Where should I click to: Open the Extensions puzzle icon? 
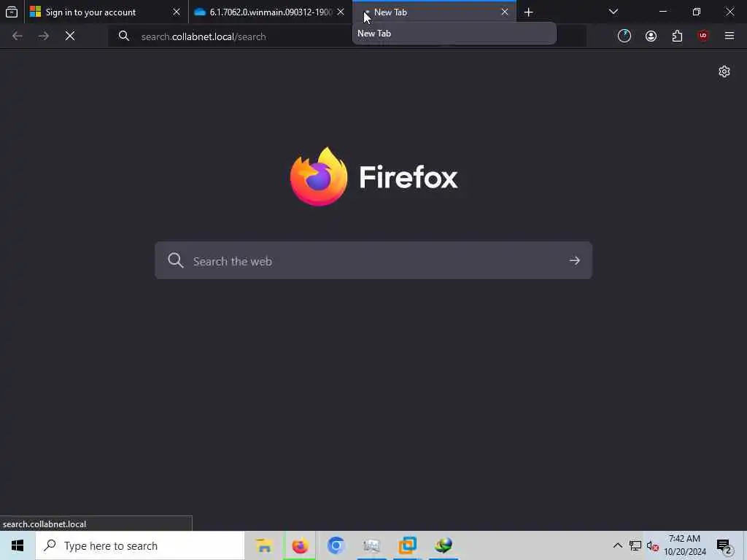pyautogui.click(x=677, y=36)
